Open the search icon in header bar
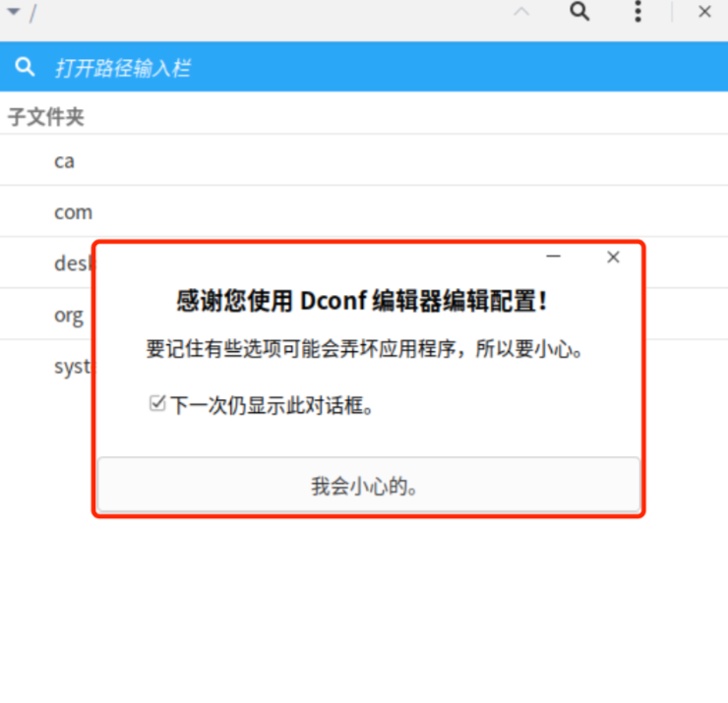Viewport: 728px width, 703px height. coord(579,11)
